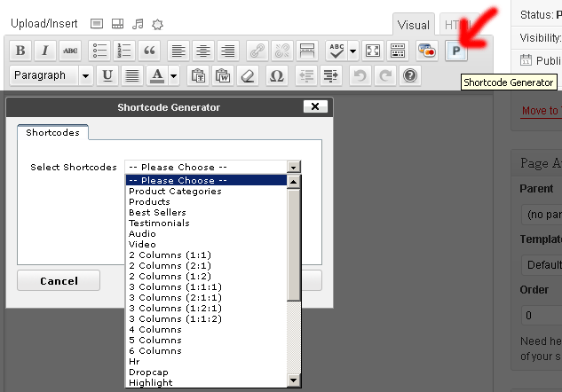Open the Paragraph format dropdown
The image size is (562, 392).
tap(51, 76)
